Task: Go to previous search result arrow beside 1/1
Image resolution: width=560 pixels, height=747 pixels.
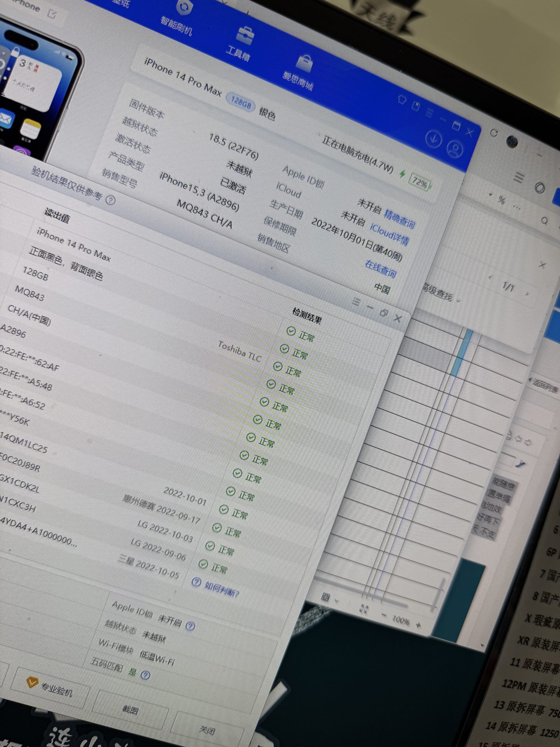Action: point(490,278)
